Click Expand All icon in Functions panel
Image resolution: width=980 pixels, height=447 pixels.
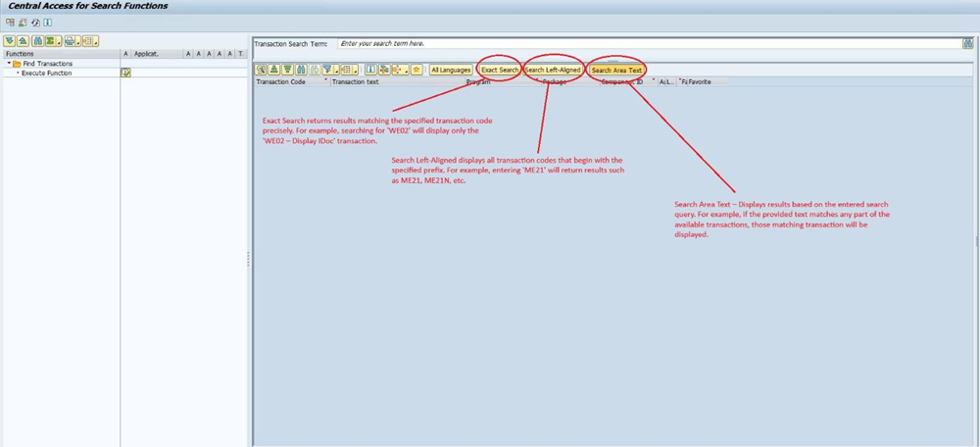(x=9, y=41)
